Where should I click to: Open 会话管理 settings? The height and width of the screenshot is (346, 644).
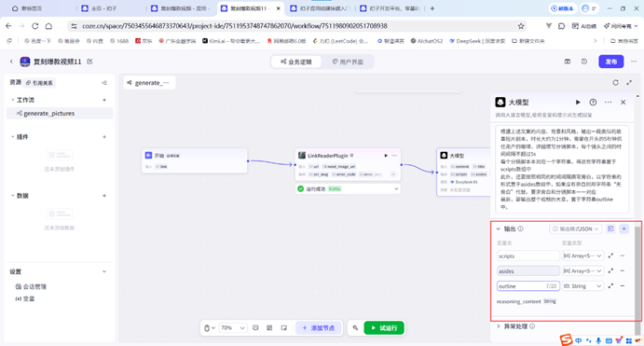[x=31, y=287]
